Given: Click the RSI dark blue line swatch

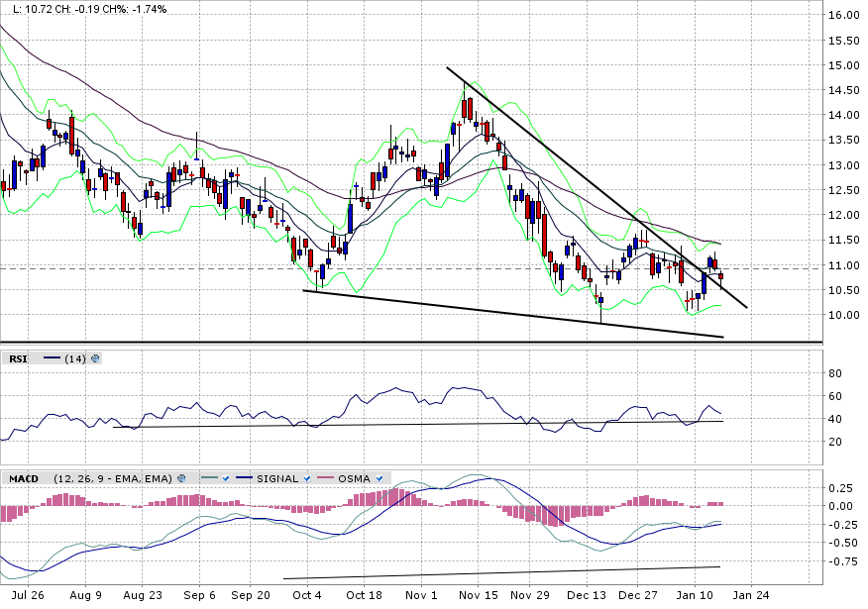Looking at the screenshot, I should pyautogui.click(x=52, y=358).
